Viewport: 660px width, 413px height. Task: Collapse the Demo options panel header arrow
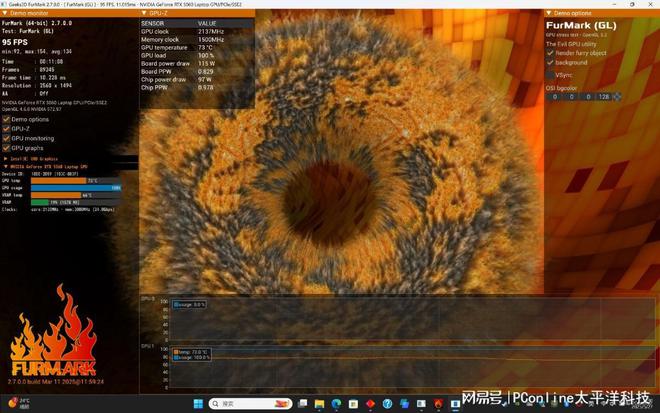[x=548, y=13]
